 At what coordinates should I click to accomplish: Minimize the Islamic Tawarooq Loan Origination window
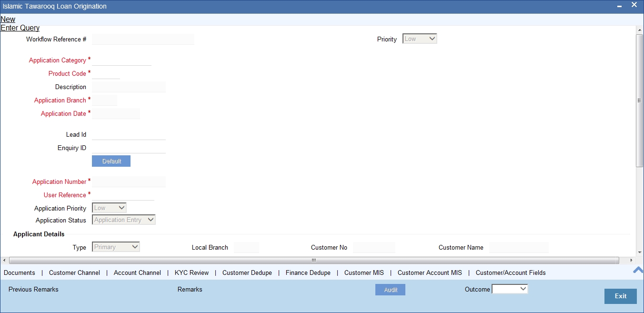click(619, 6)
